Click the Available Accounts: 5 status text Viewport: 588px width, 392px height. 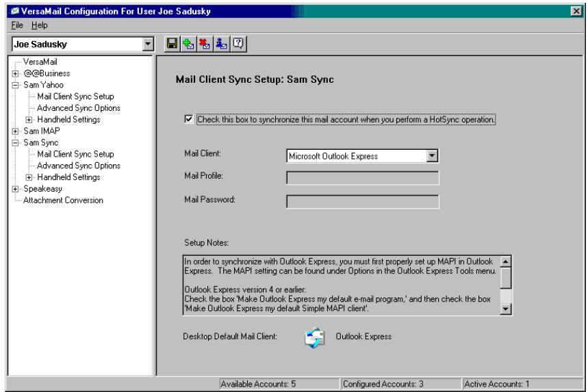pyautogui.click(x=258, y=384)
